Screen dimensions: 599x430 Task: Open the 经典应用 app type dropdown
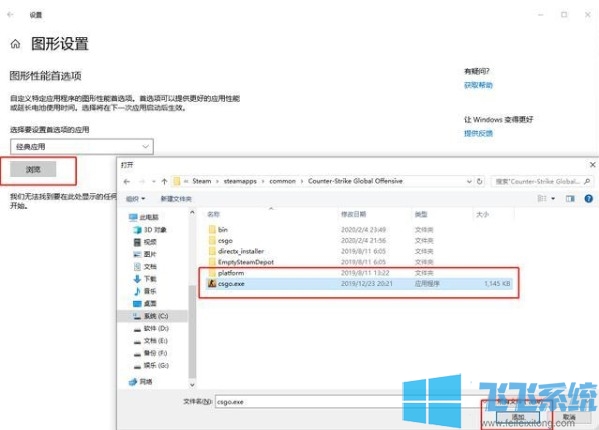tap(82, 147)
